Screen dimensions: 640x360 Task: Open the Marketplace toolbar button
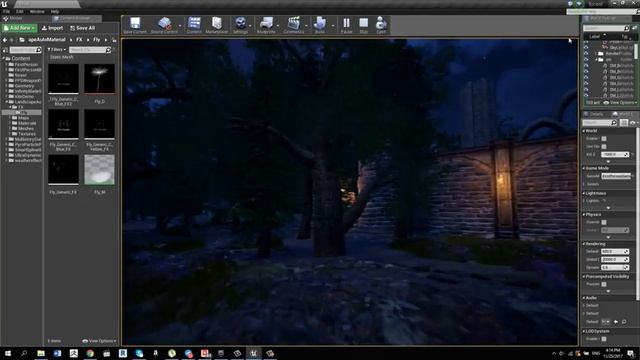(x=216, y=25)
